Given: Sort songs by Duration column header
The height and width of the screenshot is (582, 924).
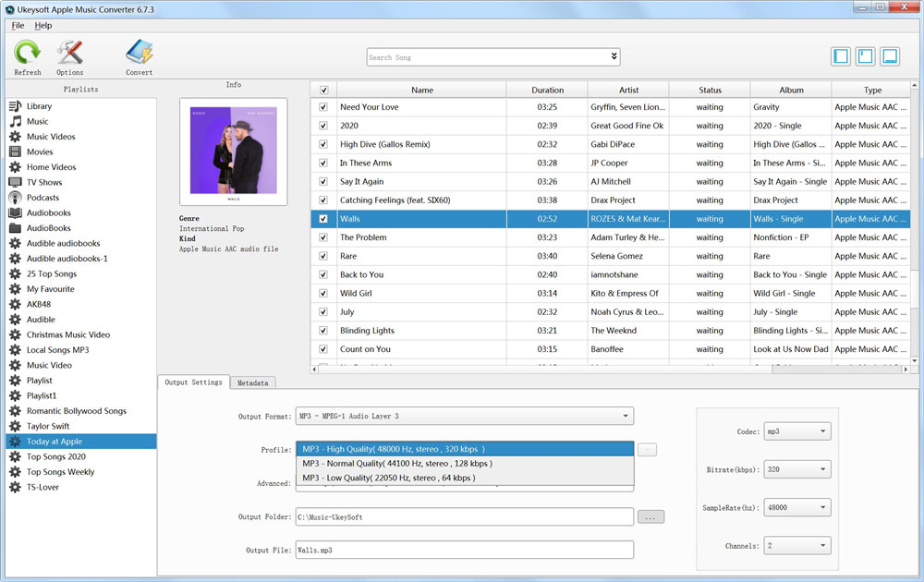Looking at the screenshot, I should click(547, 91).
